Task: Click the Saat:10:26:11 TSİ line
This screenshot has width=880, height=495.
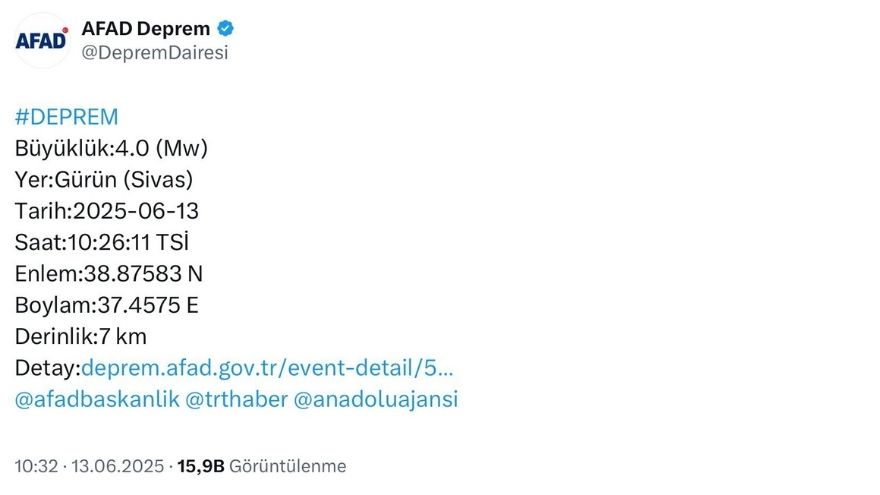Action: coord(102,243)
